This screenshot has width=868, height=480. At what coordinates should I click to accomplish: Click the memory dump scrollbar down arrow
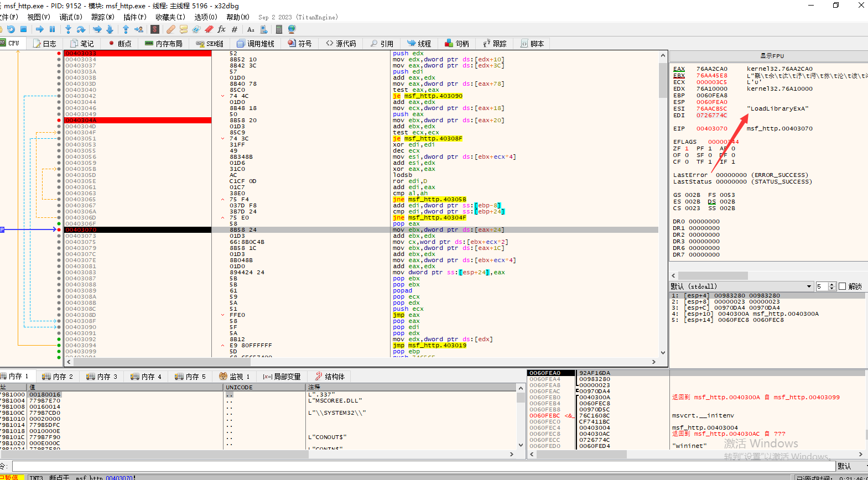click(x=521, y=445)
